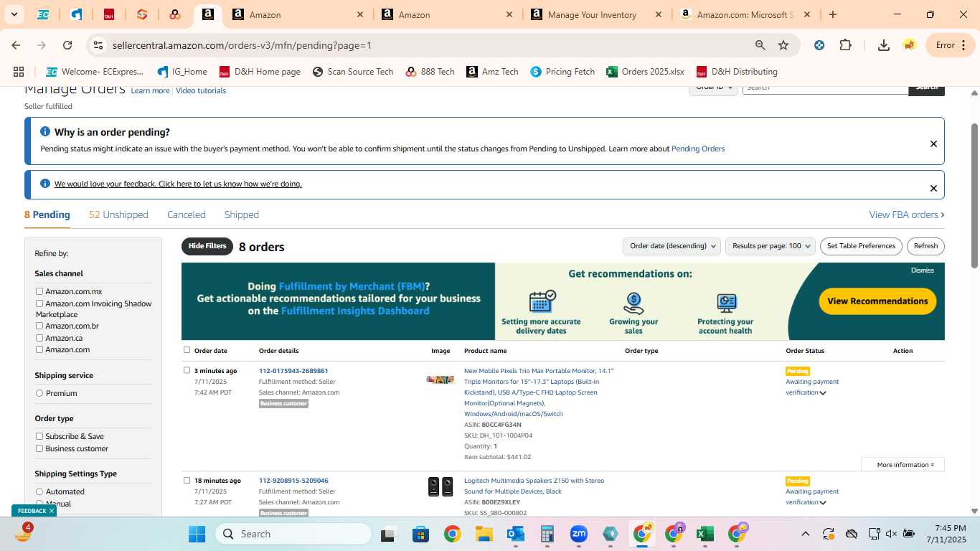This screenshot has height=551, width=980.
Task: Bookmark this page with the star icon
Action: tap(783, 45)
